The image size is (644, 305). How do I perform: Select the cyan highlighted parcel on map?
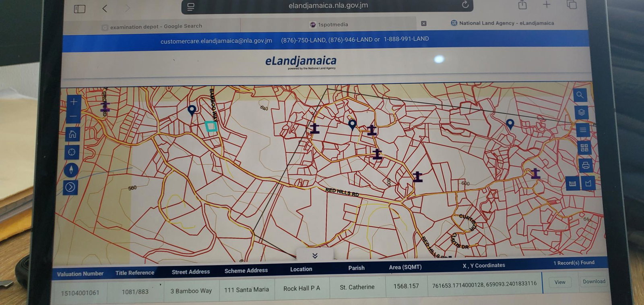point(211,127)
